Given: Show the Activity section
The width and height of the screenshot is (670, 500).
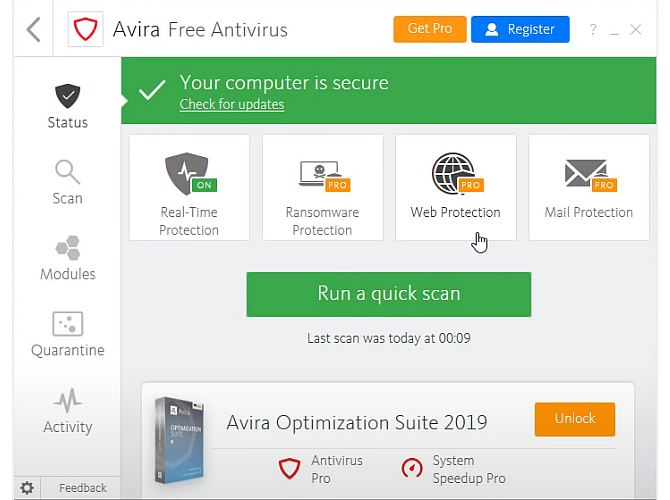Looking at the screenshot, I should coord(67,411).
